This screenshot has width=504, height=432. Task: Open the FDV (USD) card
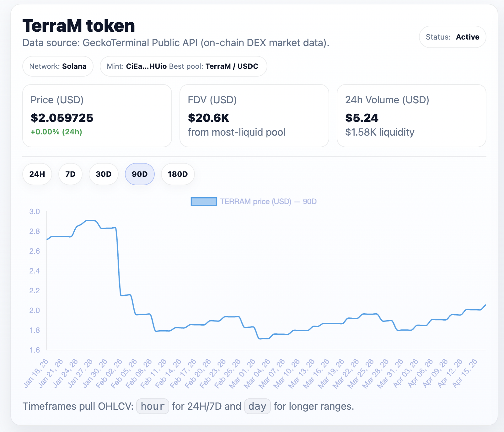click(x=254, y=116)
